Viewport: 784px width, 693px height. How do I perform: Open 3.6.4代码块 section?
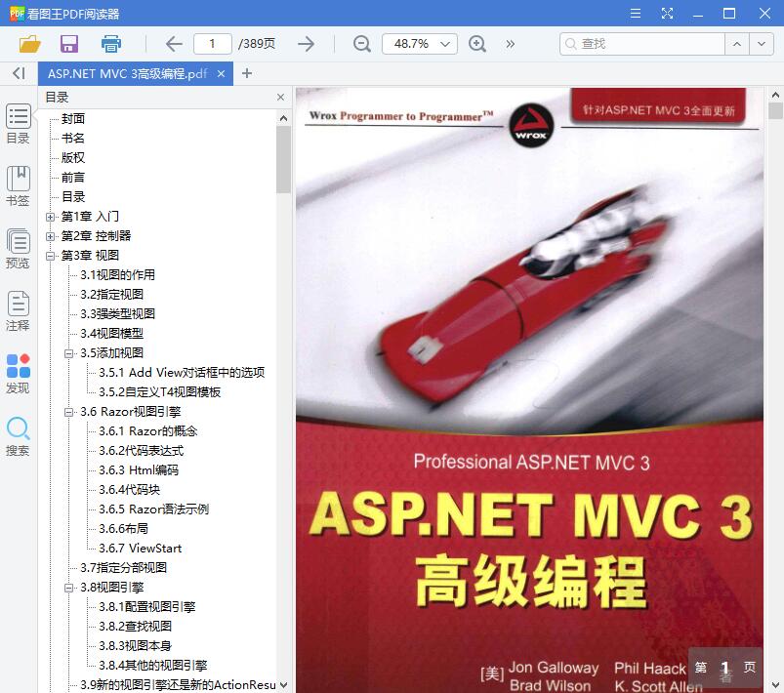(129, 489)
